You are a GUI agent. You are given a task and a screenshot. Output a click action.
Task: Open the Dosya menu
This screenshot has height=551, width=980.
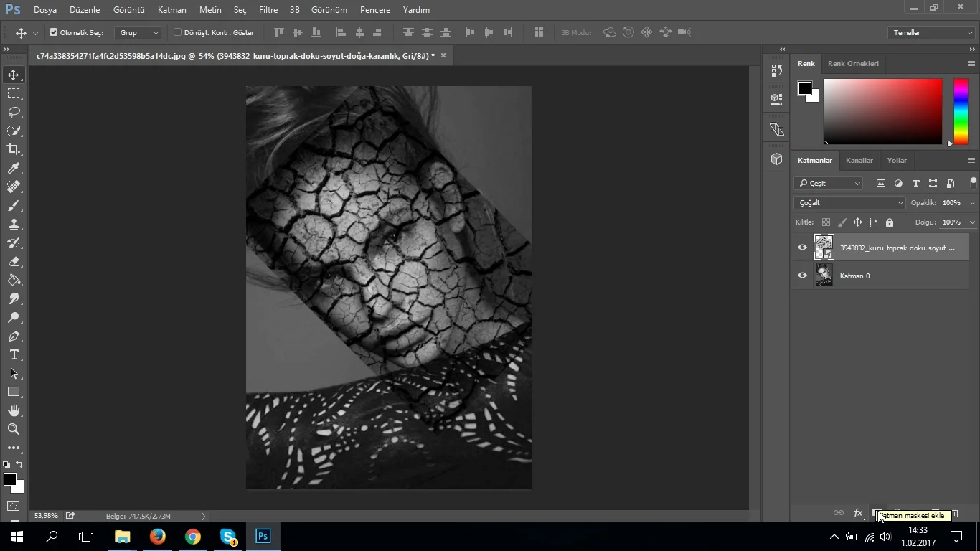click(45, 10)
